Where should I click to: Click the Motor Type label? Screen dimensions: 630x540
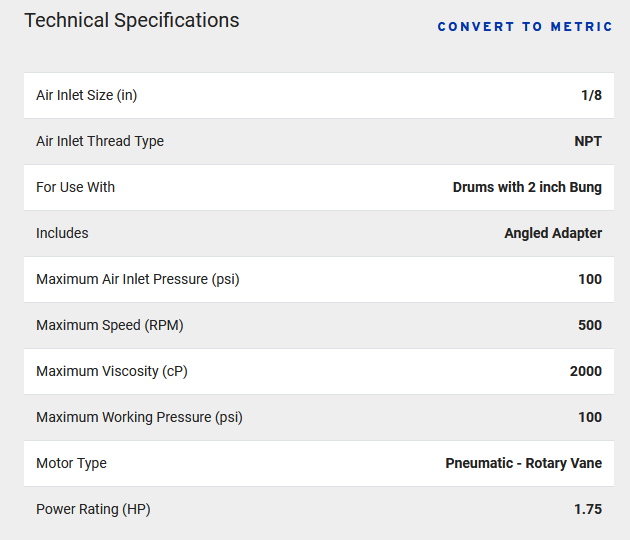pyautogui.click(x=72, y=463)
